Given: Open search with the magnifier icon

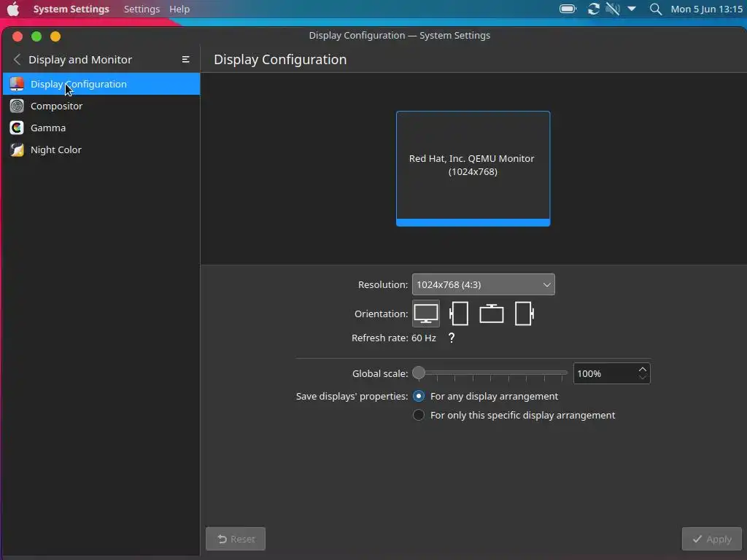Looking at the screenshot, I should (656, 9).
